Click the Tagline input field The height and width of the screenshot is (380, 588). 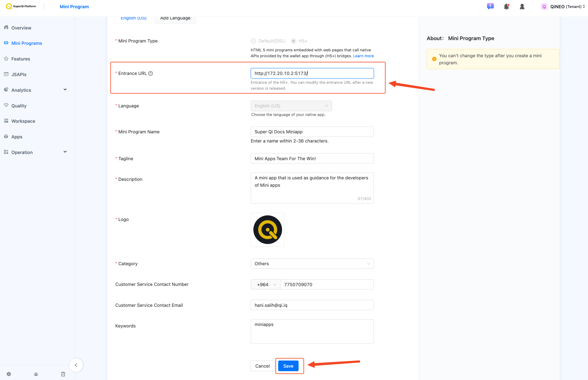(x=312, y=158)
